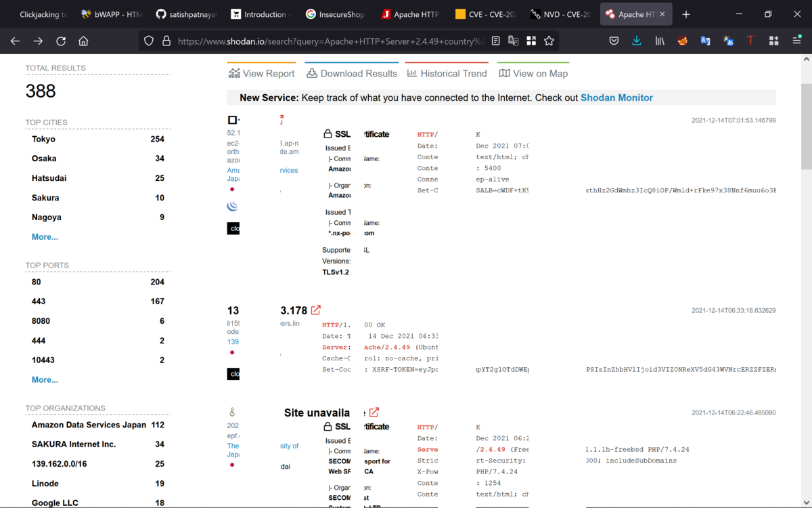Open the Google Translate extension
The height and width of the screenshot is (508, 812).
click(x=706, y=41)
